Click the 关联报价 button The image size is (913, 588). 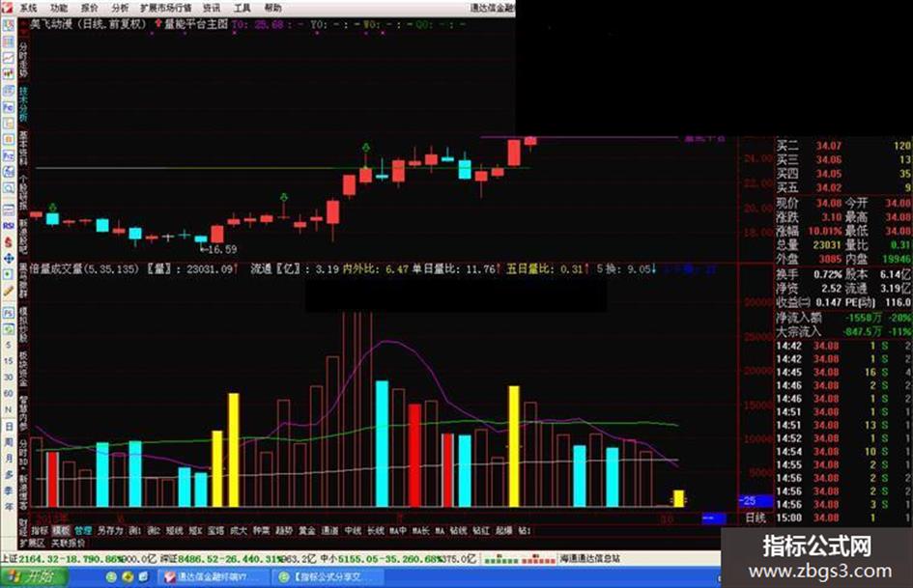[x=69, y=543]
